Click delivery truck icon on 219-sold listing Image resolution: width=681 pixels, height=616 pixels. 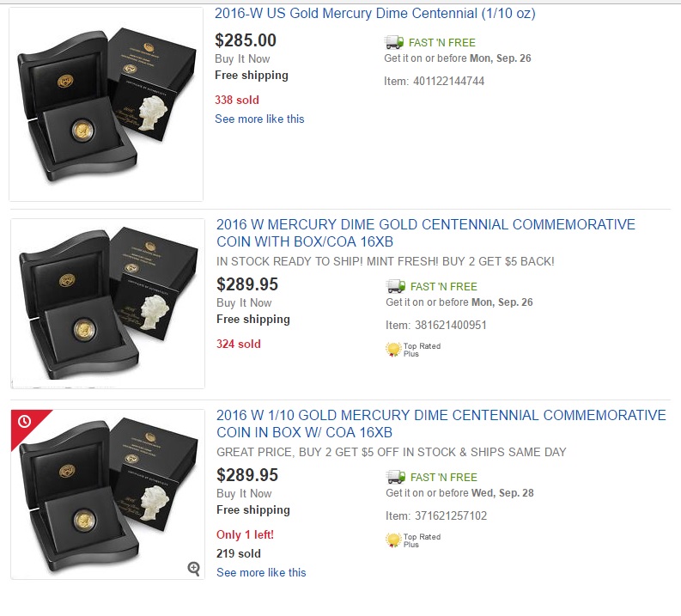[396, 477]
